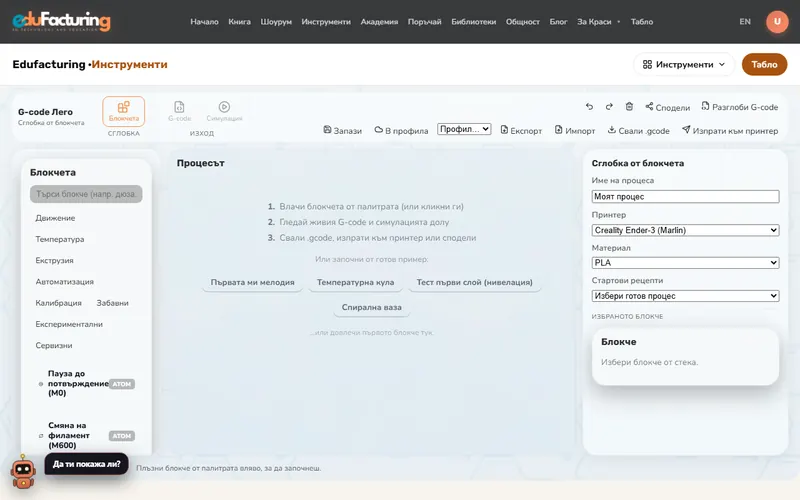Image resolution: width=800 pixels, height=500 pixels.
Task: Open the Профил... dropdown
Action: coord(464,129)
